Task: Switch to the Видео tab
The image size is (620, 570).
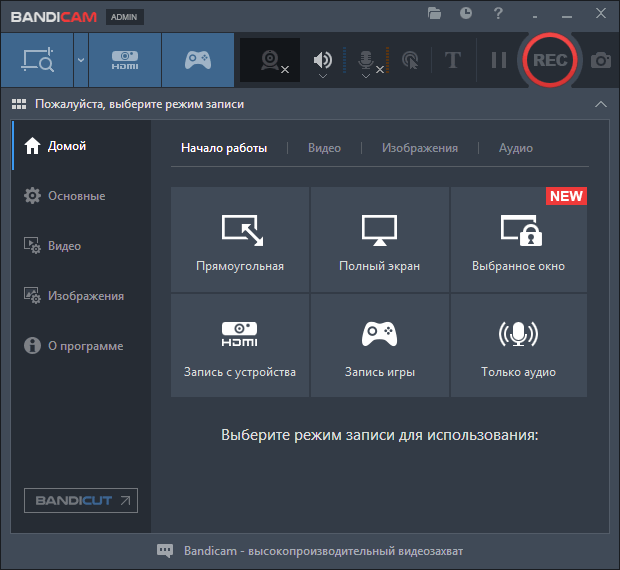Action: click(x=324, y=148)
